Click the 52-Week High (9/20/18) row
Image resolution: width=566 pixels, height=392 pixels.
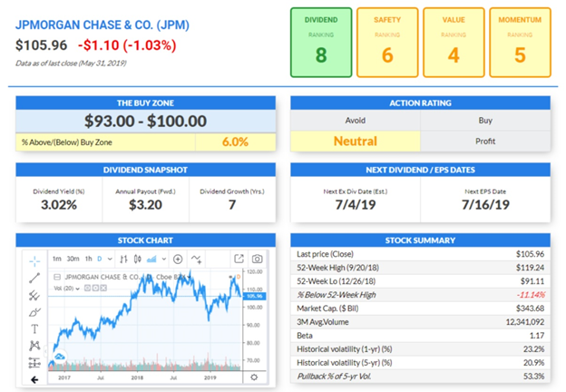(421, 268)
